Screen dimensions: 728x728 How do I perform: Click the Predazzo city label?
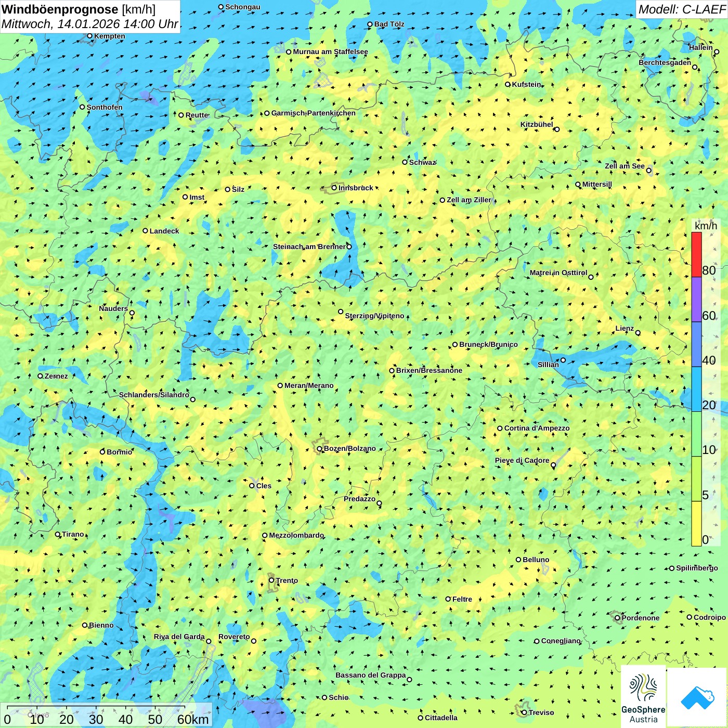tap(359, 499)
